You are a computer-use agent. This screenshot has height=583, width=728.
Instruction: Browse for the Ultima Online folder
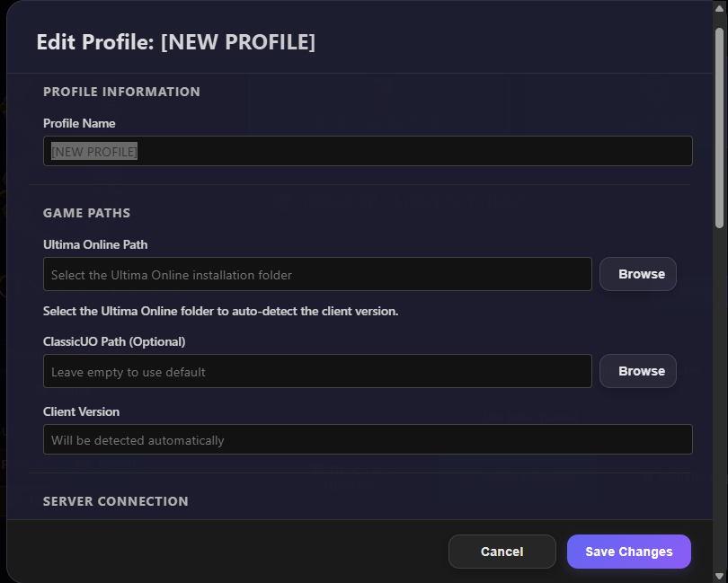(x=638, y=274)
